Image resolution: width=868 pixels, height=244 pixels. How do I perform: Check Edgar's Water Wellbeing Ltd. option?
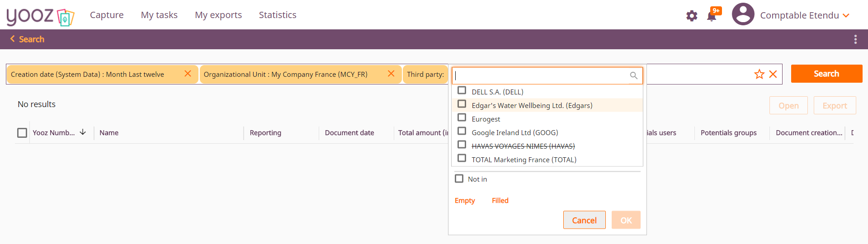[x=462, y=104]
